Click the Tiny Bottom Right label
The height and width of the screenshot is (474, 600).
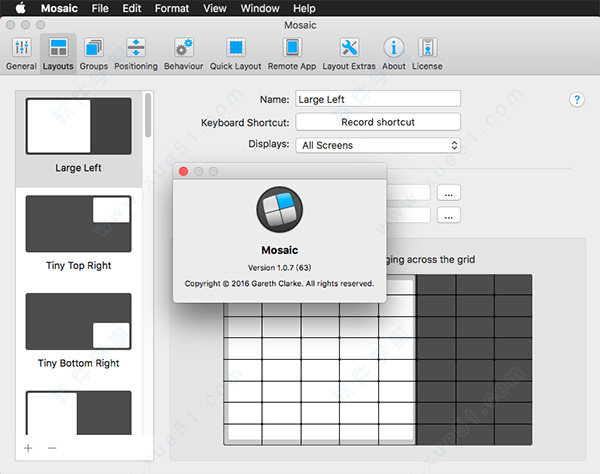pyautogui.click(x=78, y=363)
